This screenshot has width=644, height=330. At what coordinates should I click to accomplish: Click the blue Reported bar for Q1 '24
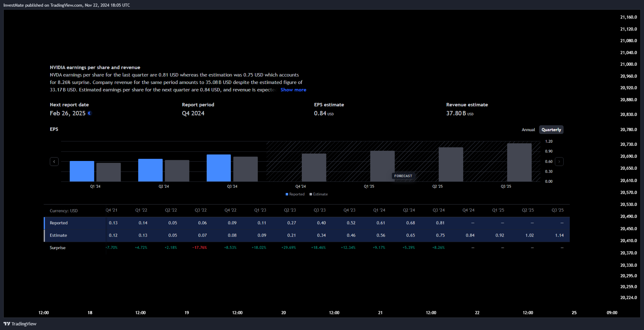point(82,171)
